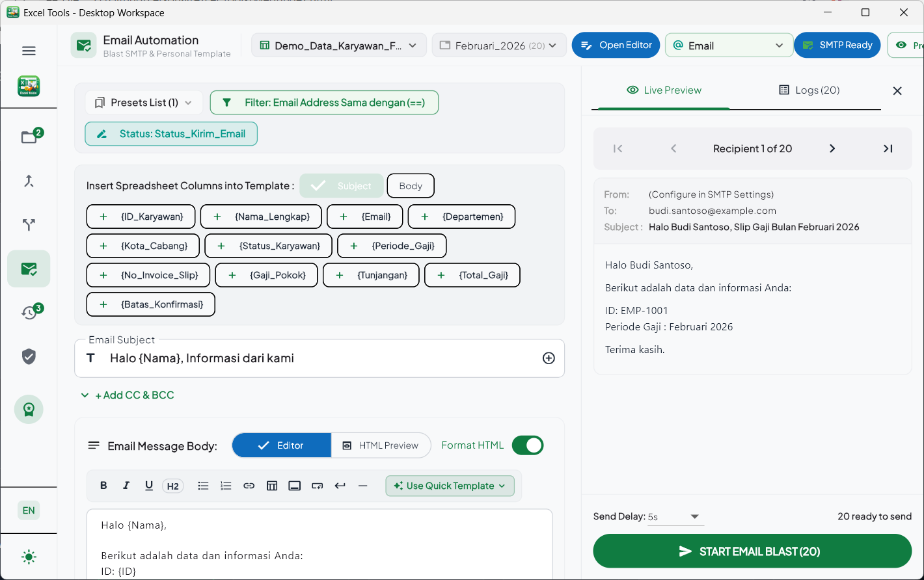Open the Februari_2026 sheet dropdown
The image size is (924, 580).
499,46
